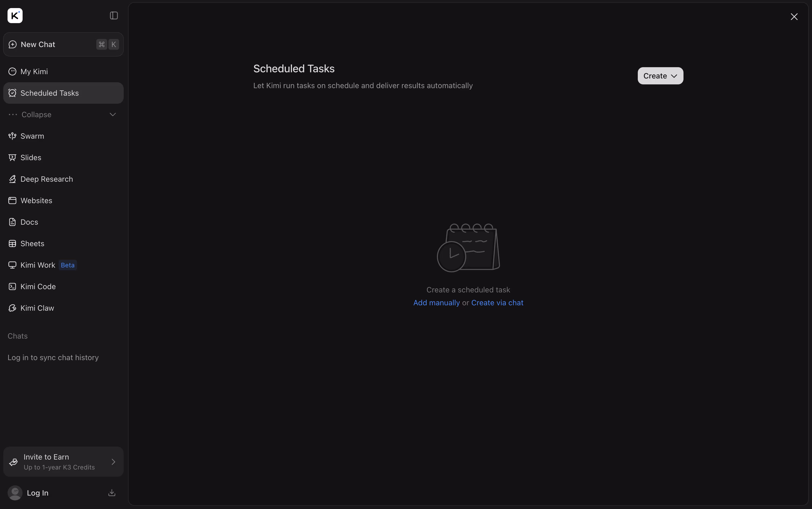This screenshot has height=509, width=812.
Task: Click the Scheduled Tasks page heading
Action: coord(294,69)
